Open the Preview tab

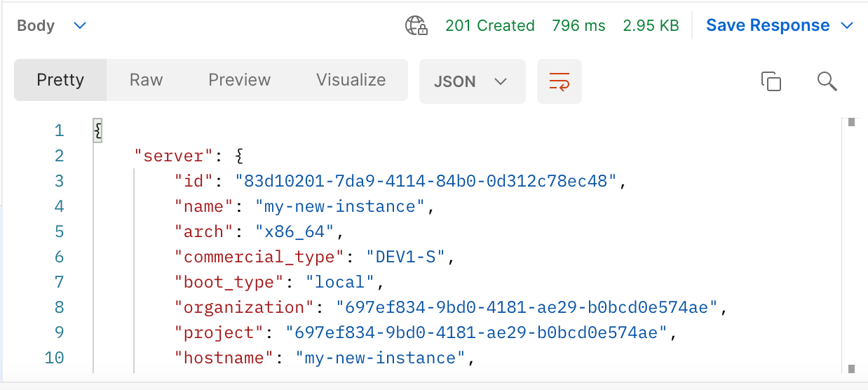coord(239,80)
